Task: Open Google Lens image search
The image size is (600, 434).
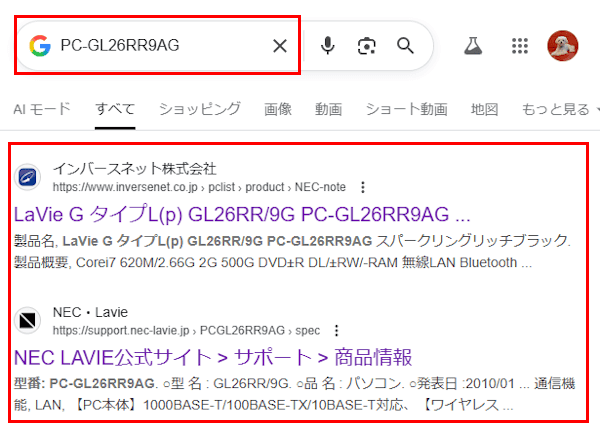Action: (x=366, y=46)
